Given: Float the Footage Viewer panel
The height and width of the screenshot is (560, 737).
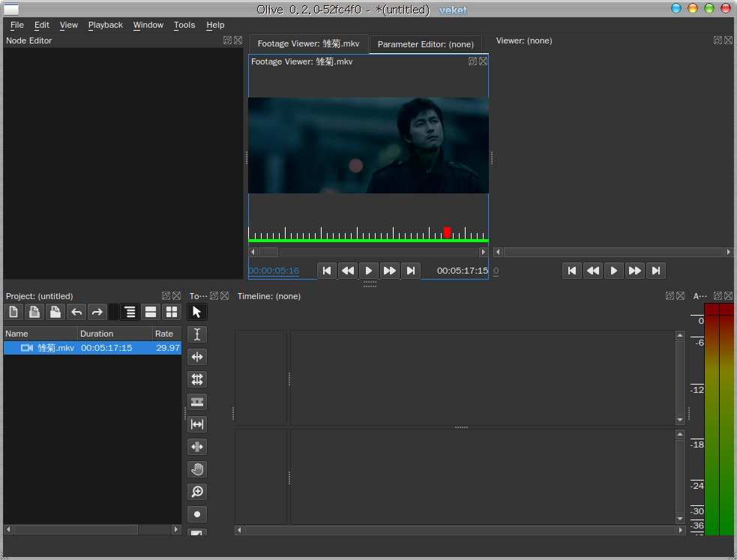Looking at the screenshot, I should (473, 61).
